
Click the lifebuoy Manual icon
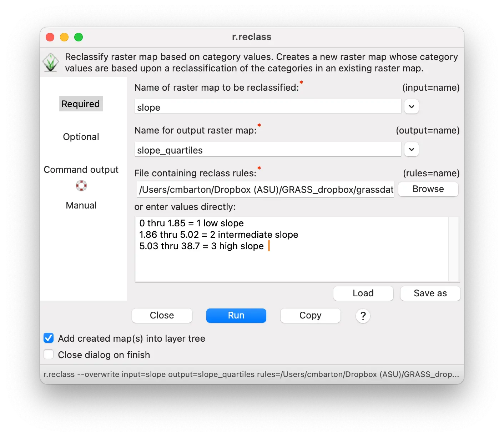(81, 186)
